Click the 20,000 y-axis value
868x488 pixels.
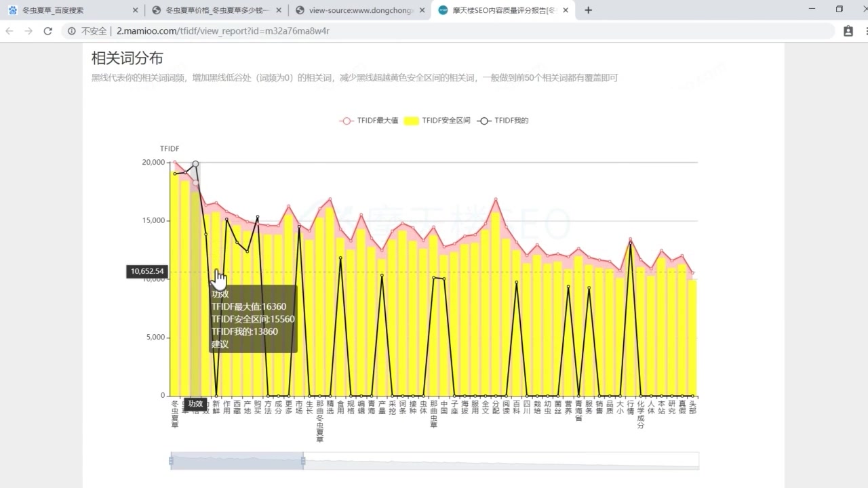[x=153, y=163]
